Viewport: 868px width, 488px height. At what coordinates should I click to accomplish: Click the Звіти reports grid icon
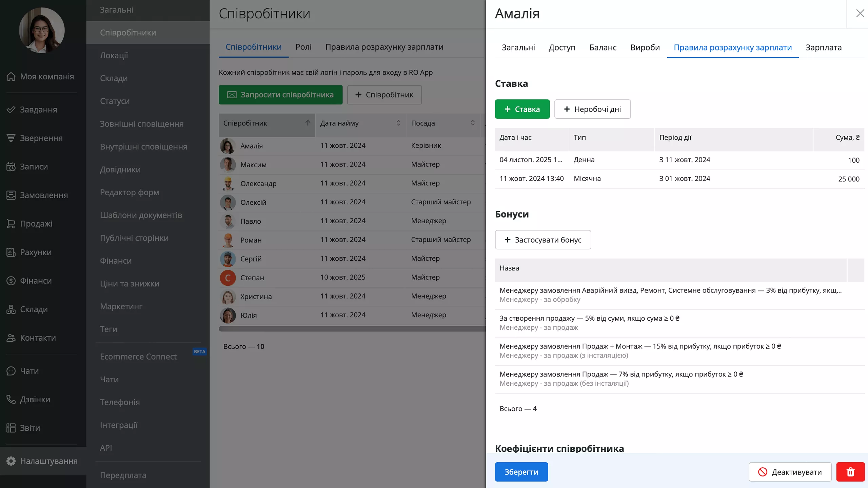pyautogui.click(x=11, y=428)
